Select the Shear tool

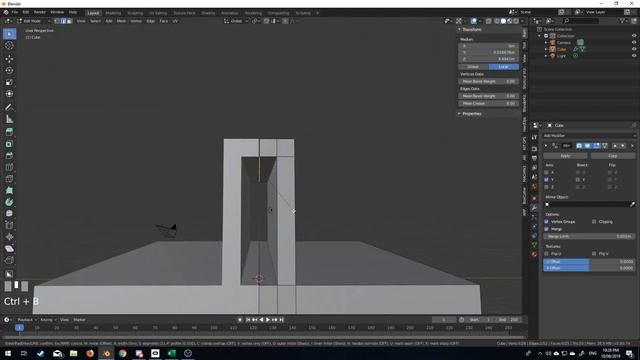[9, 249]
